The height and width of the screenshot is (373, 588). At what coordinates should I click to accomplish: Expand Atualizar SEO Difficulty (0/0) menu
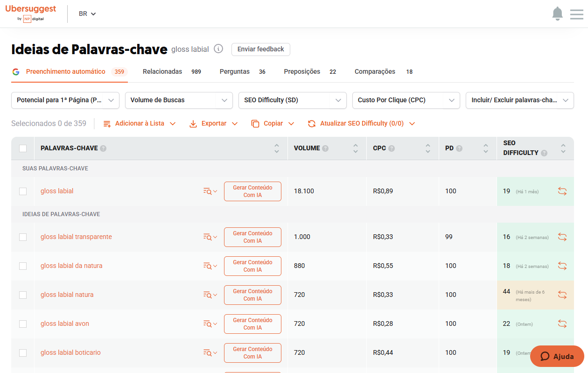coord(361,123)
